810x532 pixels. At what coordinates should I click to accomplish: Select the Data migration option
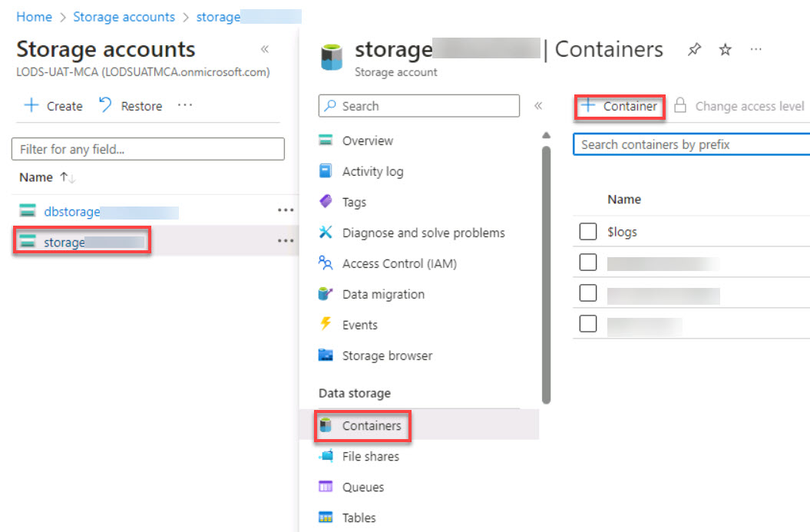pos(382,294)
